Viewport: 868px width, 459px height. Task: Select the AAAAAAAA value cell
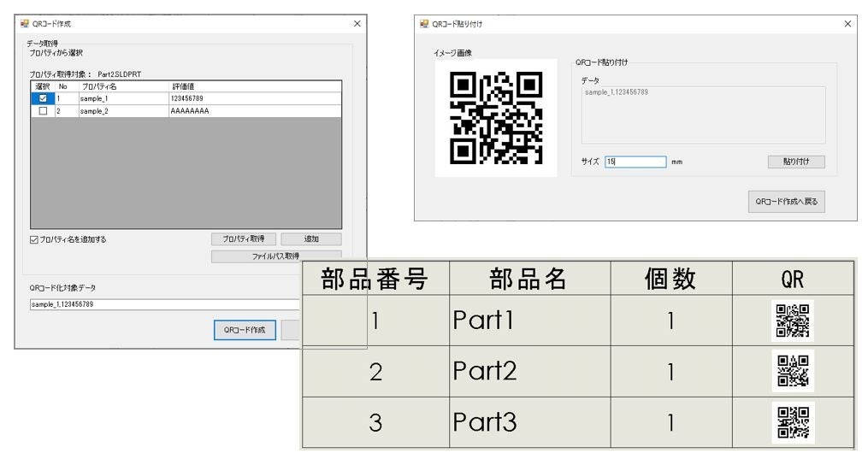click(255, 111)
